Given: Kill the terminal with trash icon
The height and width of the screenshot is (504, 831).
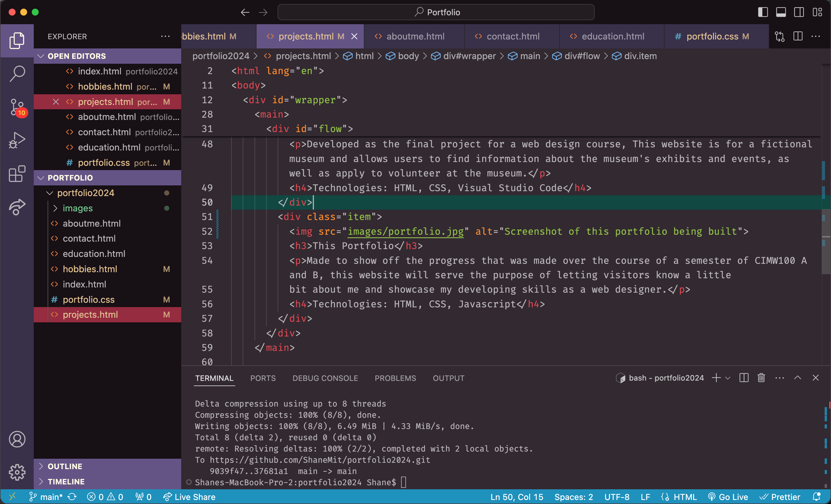Looking at the screenshot, I should [761, 378].
